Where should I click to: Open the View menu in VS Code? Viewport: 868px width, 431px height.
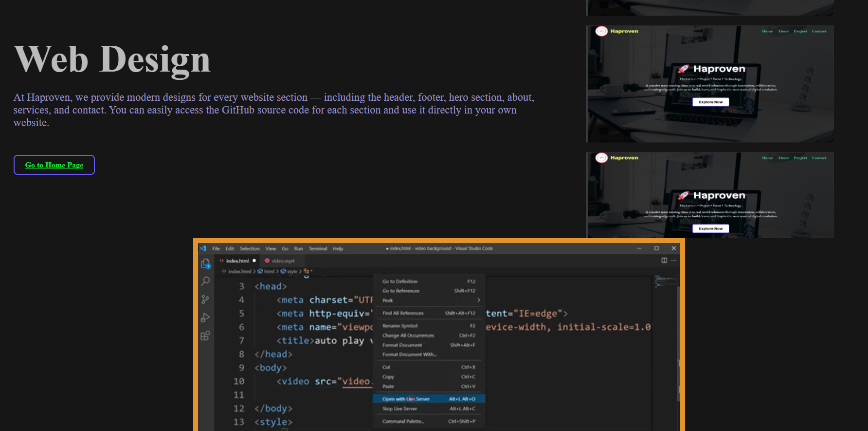(271, 248)
